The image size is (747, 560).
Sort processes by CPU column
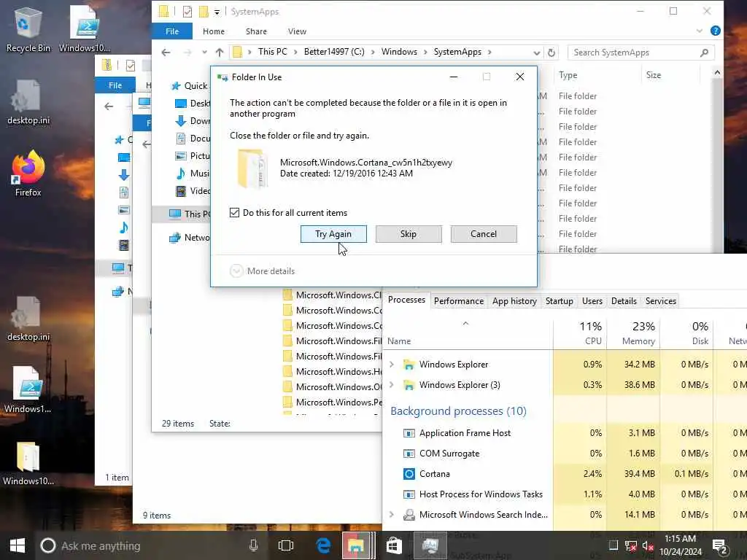coord(580,333)
